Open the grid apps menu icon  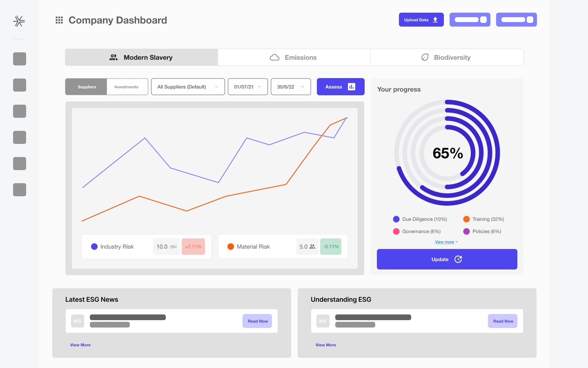click(x=59, y=20)
